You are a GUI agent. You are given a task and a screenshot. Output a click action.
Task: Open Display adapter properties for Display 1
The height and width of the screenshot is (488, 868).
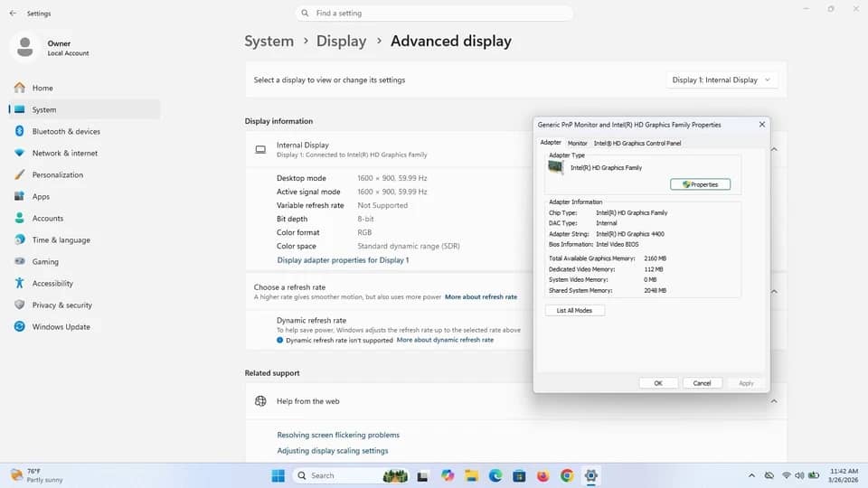pos(343,260)
